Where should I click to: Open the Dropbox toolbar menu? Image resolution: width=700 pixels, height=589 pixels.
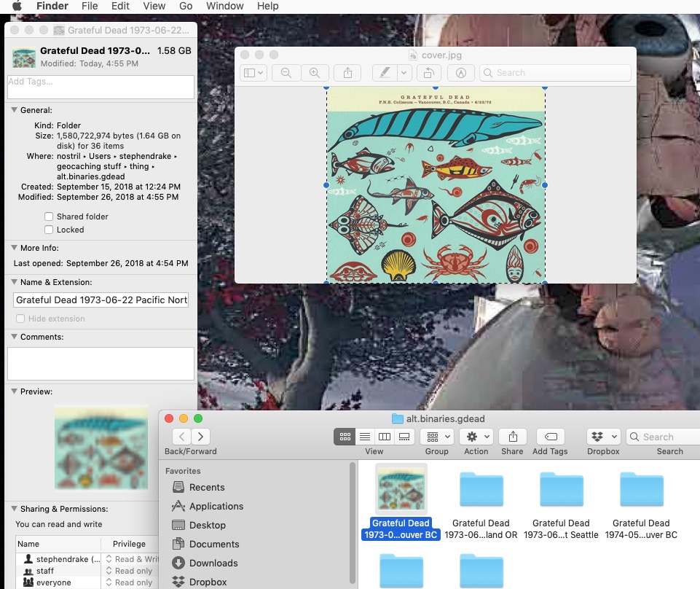pos(604,437)
